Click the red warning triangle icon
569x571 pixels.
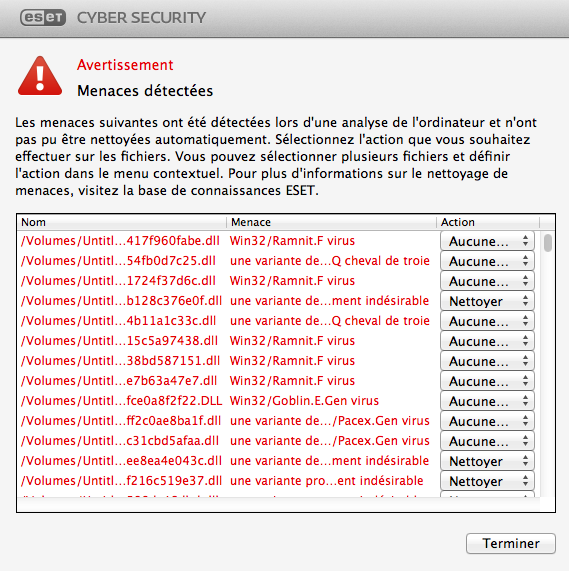point(40,76)
